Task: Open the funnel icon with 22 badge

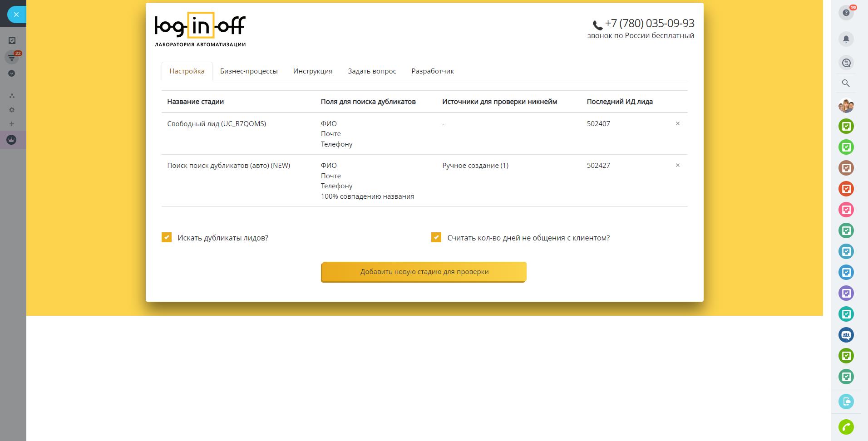Action: pyautogui.click(x=12, y=57)
